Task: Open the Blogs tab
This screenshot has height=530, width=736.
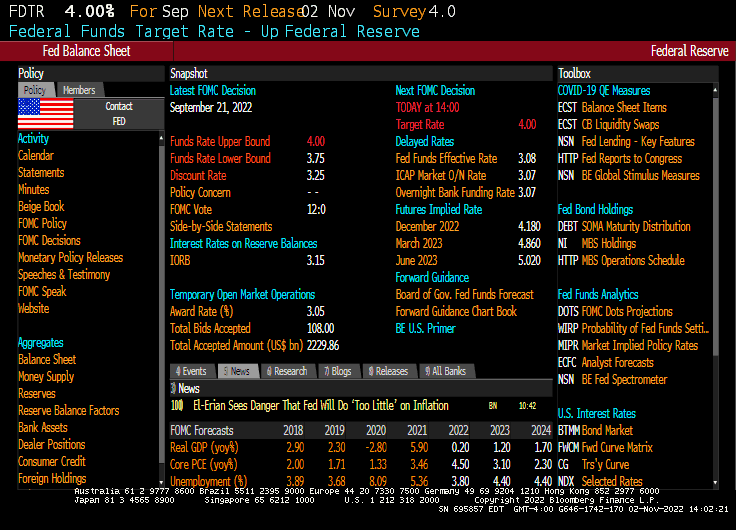Action: coord(338,371)
